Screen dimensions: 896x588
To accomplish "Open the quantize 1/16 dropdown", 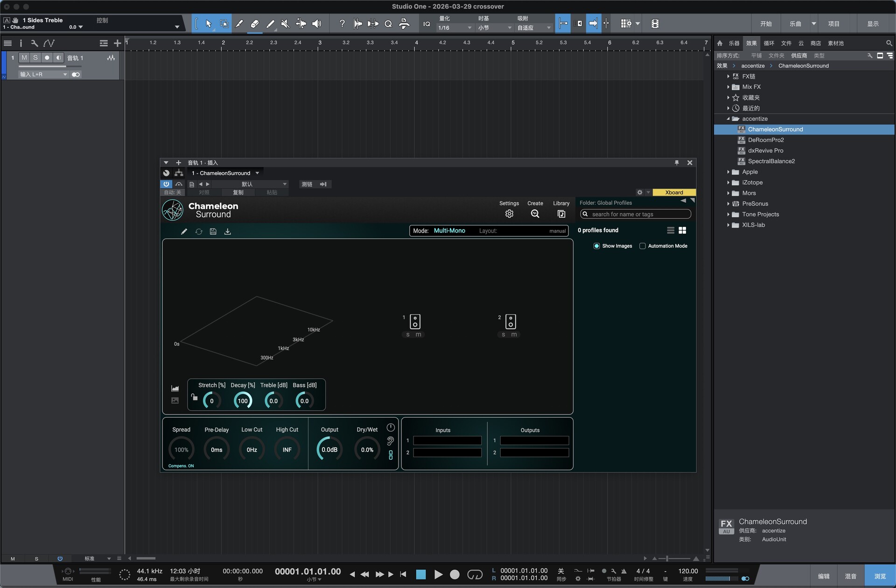I will pos(455,28).
